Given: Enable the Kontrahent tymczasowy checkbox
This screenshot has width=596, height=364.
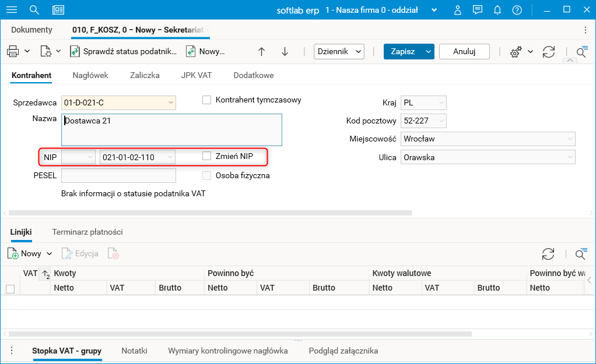Looking at the screenshot, I should pyautogui.click(x=206, y=100).
